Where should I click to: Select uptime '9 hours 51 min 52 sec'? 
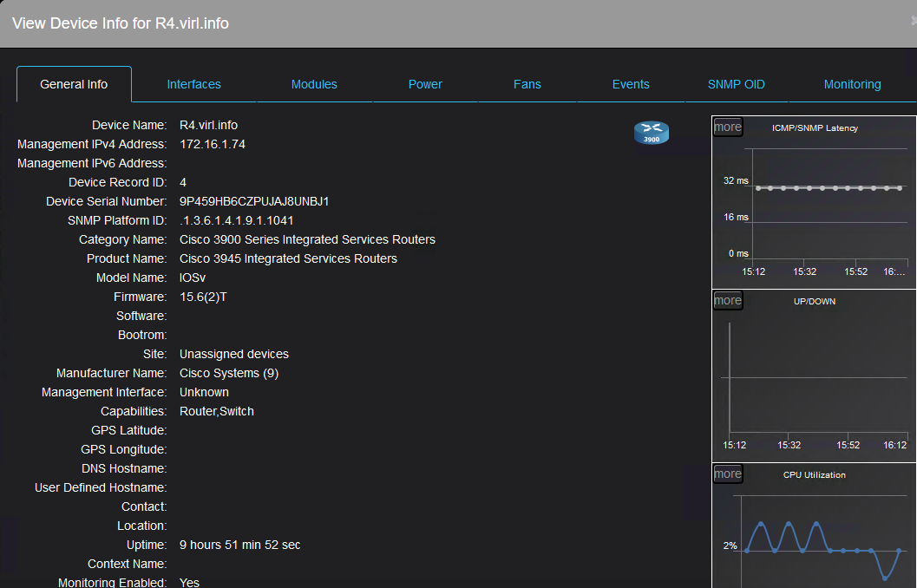[x=239, y=545]
